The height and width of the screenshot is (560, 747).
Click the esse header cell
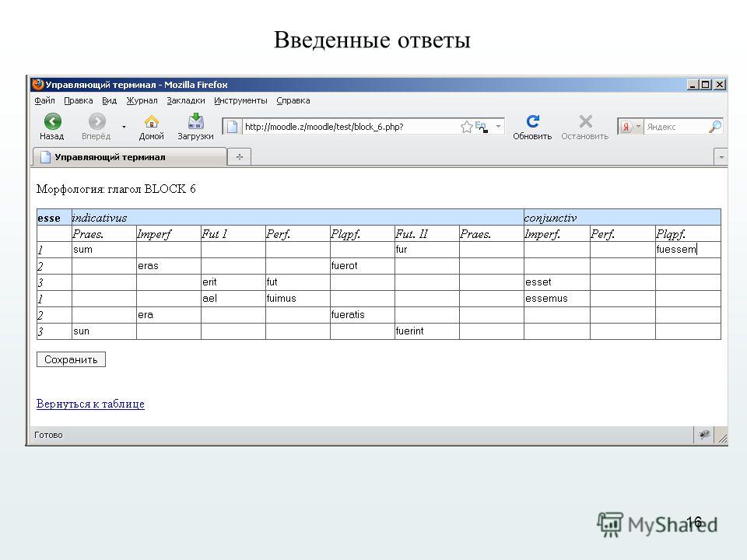click(54, 218)
